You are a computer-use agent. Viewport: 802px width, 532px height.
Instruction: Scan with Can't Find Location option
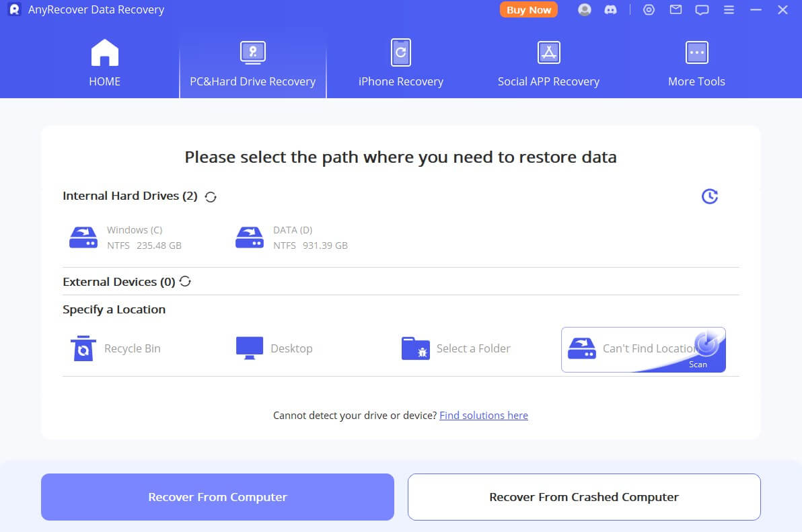pos(643,349)
